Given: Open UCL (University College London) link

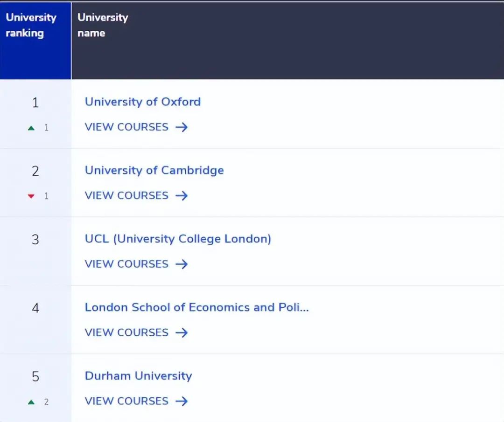Looking at the screenshot, I should pos(178,239).
